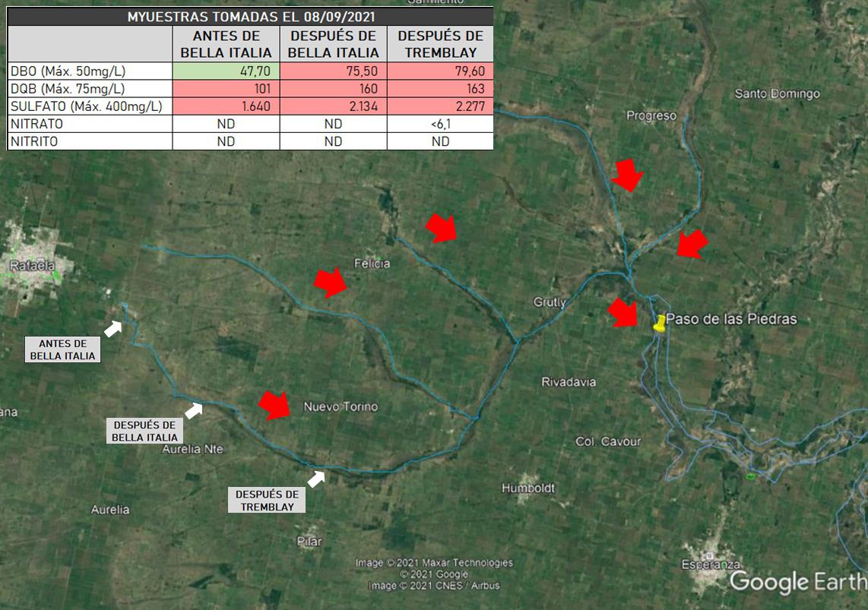Click the Antes de Bella Italia map label
The width and height of the screenshot is (868, 610).
(x=63, y=349)
